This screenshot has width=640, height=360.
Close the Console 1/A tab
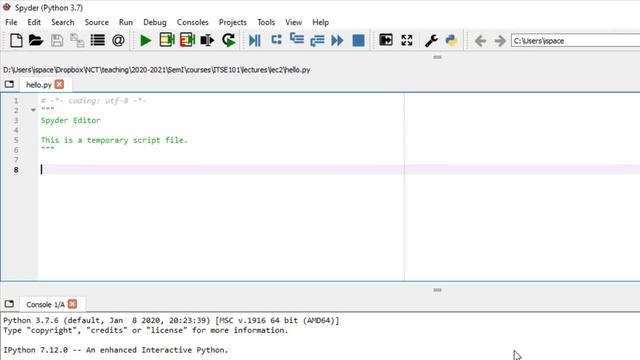(x=72, y=304)
